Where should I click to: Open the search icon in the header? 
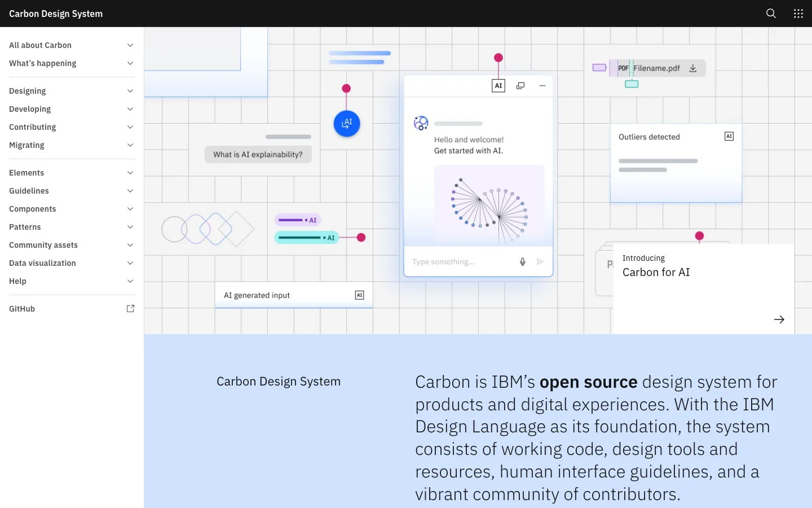(x=771, y=14)
